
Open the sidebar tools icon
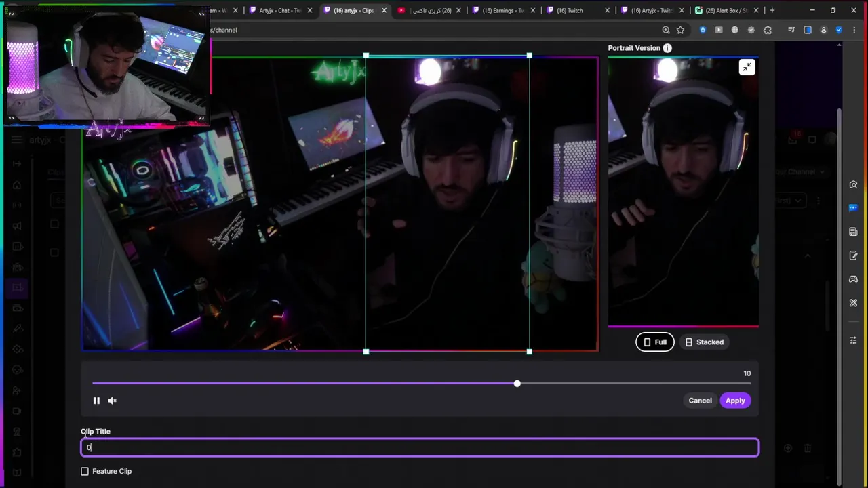(853, 302)
